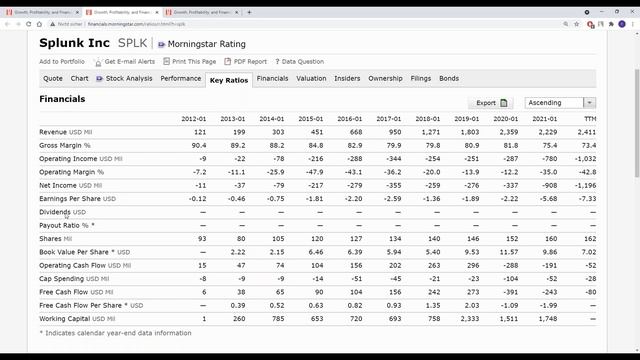This screenshot has height=360, width=640.
Task: Click the browser back arrow
Action: coord(7,24)
